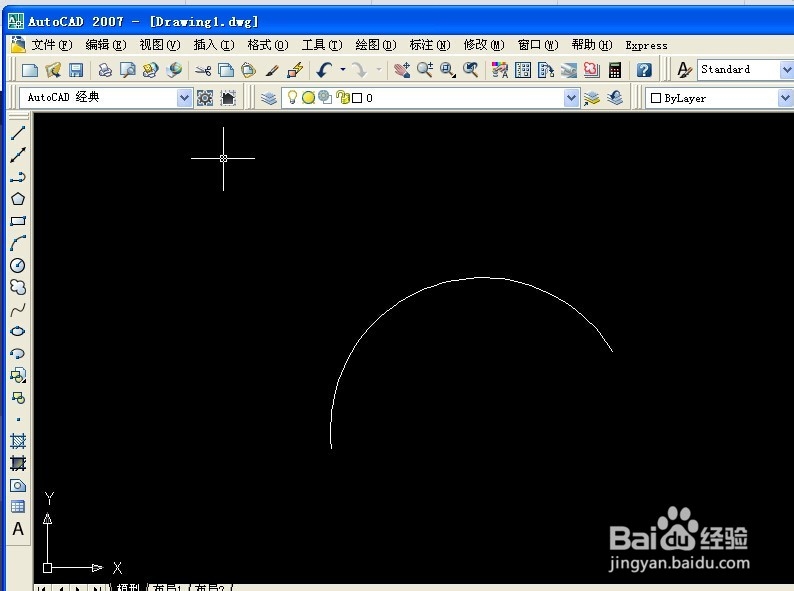The width and height of the screenshot is (794, 591).
Task: Undo the last action
Action: [324, 70]
